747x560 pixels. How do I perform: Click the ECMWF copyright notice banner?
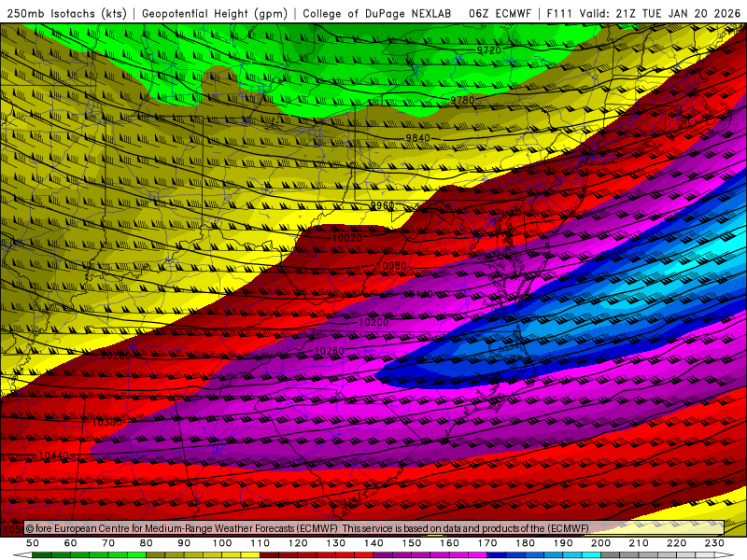[x=374, y=527]
